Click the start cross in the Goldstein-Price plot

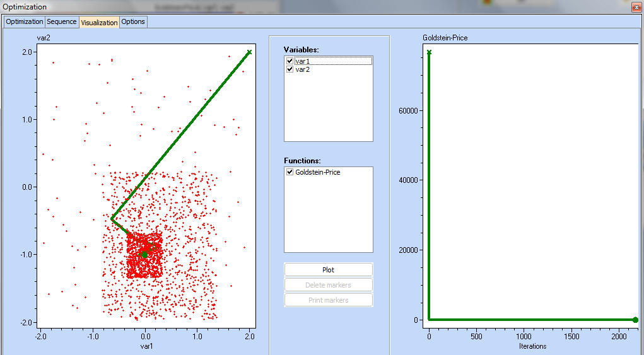pos(429,52)
